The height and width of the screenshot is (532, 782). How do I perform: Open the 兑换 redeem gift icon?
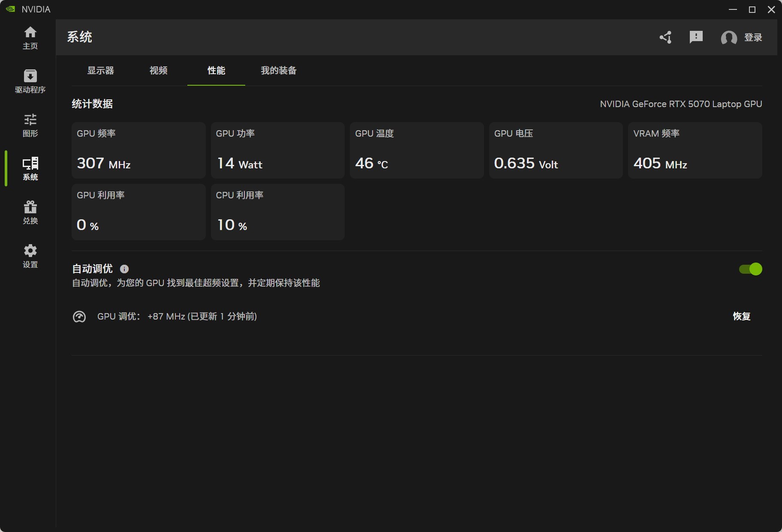click(x=30, y=207)
